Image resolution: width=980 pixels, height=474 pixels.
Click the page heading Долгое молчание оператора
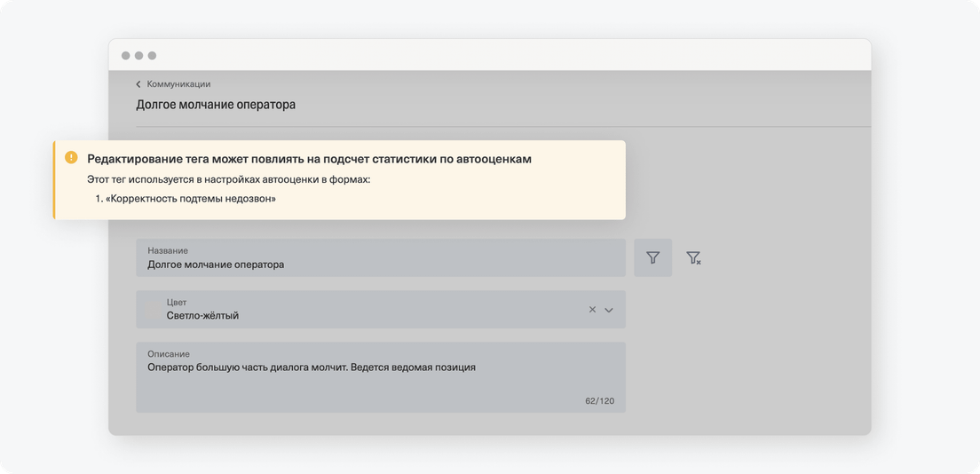pos(216,105)
